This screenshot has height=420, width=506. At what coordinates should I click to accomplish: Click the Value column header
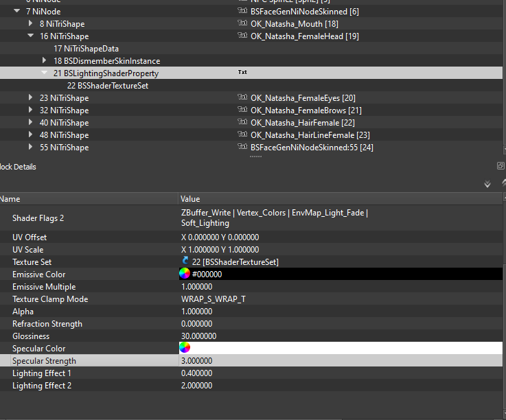click(341, 199)
